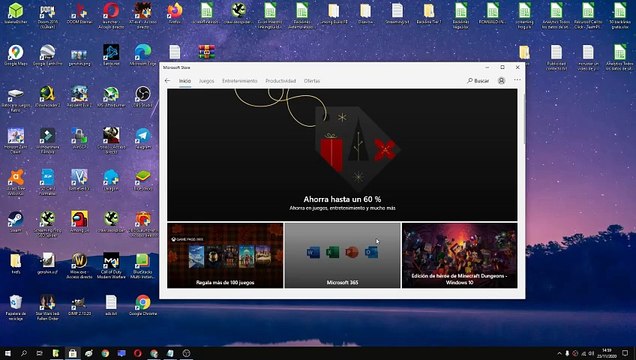
Task: Open Task View on the taskbar
Action: click(x=39, y=353)
